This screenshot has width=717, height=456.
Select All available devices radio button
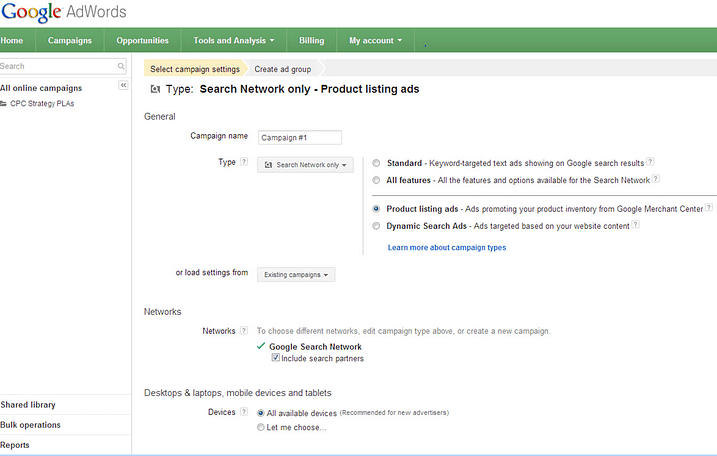[261, 413]
